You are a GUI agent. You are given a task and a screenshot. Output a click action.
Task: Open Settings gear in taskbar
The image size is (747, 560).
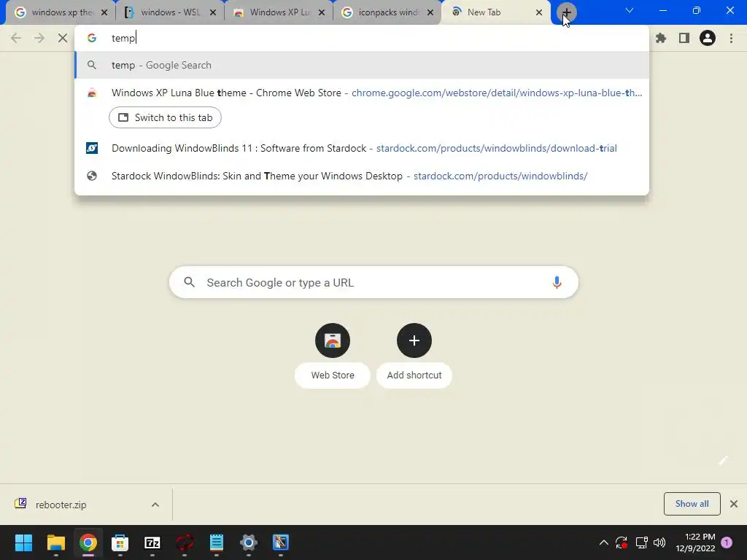click(x=249, y=542)
